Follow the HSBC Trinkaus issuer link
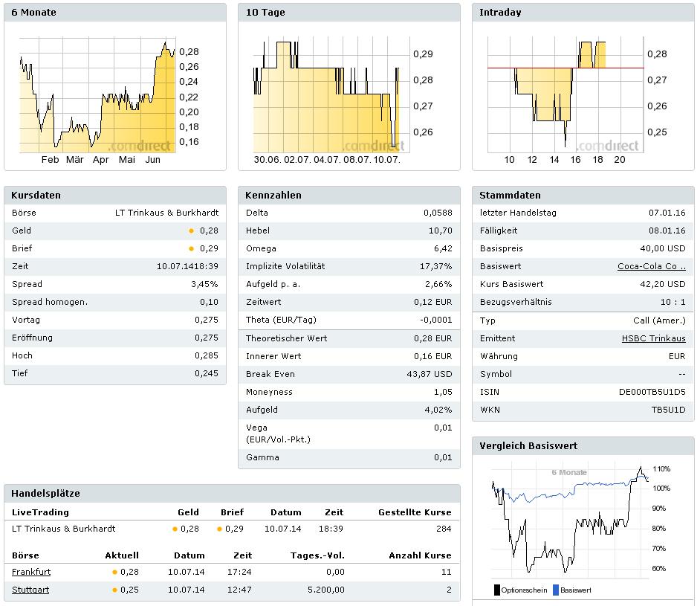 point(653,339)
